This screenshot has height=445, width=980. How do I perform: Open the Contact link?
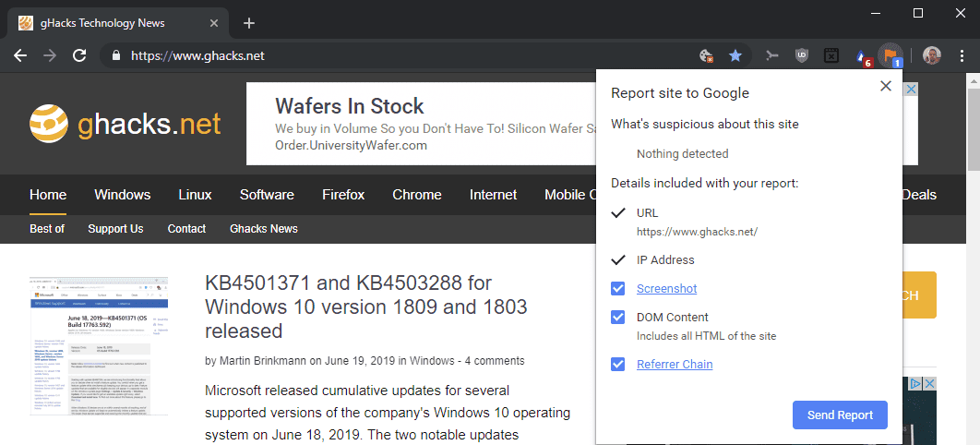click(187, 229)
